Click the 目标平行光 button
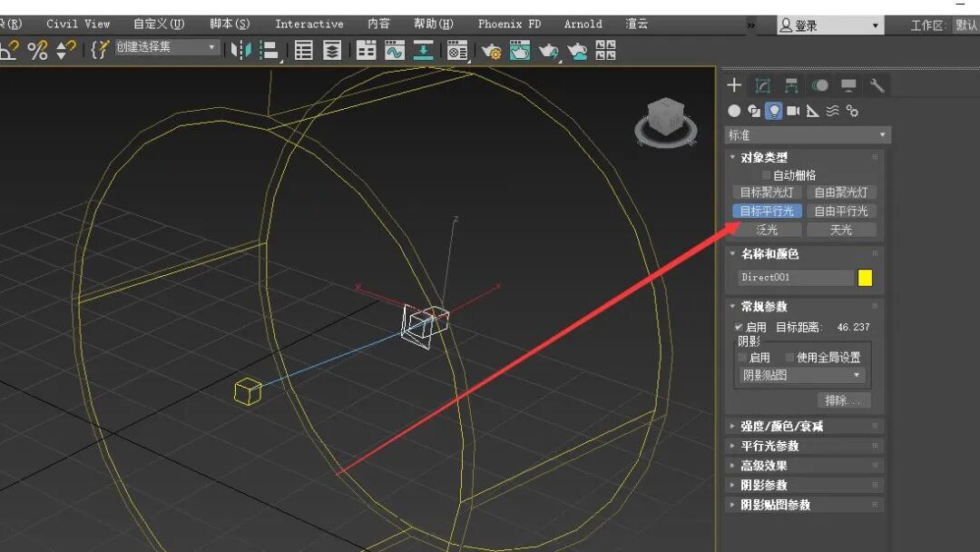 point(767,212)
